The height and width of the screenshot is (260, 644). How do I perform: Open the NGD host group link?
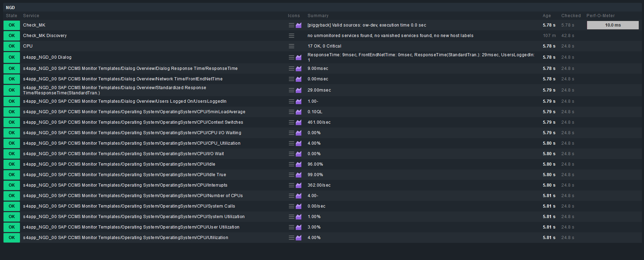coord(10,8)
